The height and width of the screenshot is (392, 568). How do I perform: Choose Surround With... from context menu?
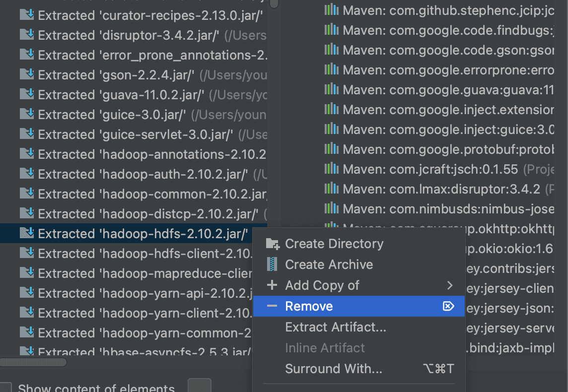click(333, 369)
